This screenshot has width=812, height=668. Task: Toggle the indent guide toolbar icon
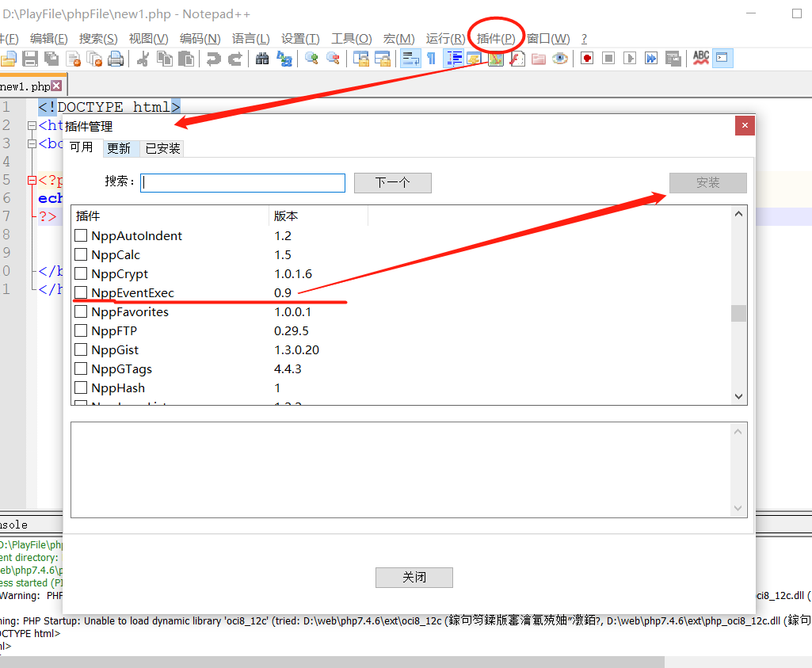tap(454, 59)
